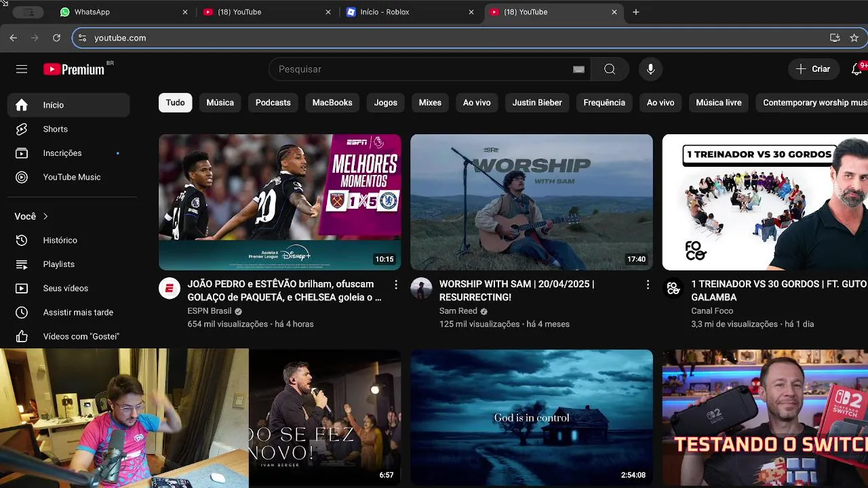Open Assistir mais tarde list
This screenshot has height=488, width=868.
68,312
